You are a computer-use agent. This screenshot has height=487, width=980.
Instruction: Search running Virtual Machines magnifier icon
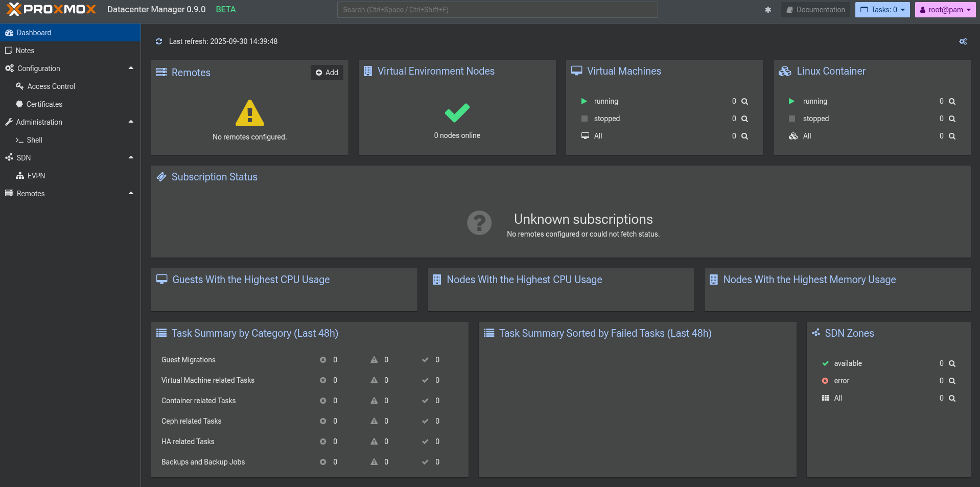pyautogui.click(x=744, y=102)
